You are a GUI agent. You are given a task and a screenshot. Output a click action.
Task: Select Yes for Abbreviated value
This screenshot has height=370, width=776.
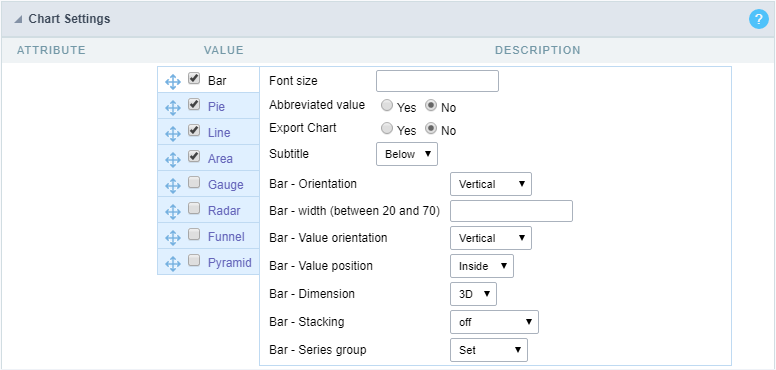click(387, 106)
